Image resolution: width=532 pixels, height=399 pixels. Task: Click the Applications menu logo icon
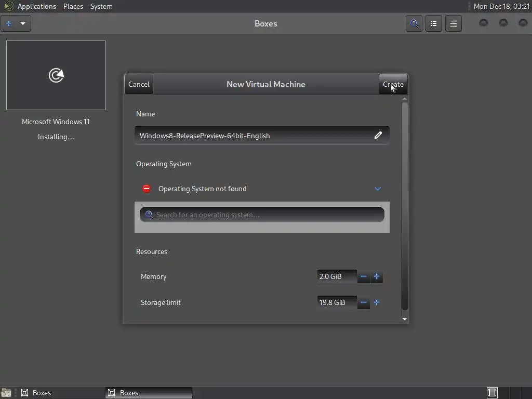point(8,6)
